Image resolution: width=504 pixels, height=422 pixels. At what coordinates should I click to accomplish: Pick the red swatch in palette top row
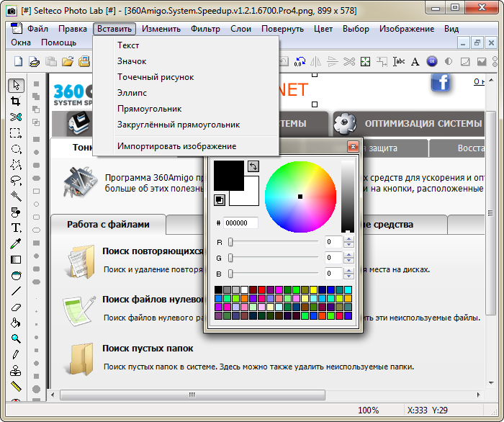261,290
